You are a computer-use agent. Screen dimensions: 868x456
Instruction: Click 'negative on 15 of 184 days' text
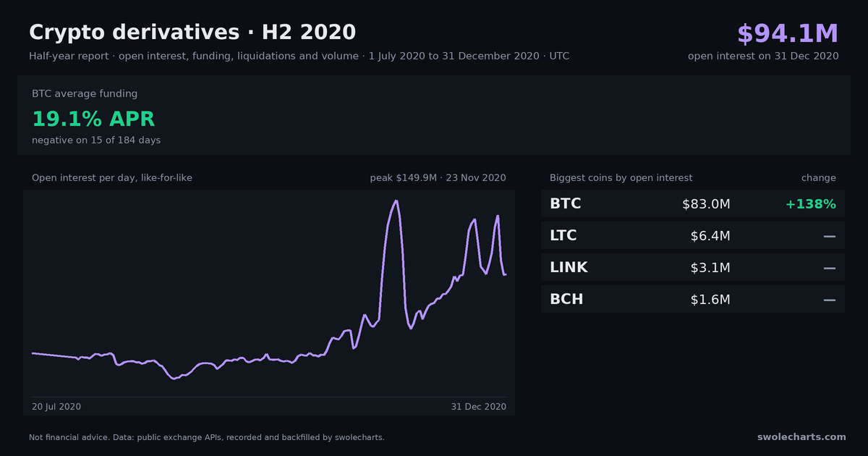click(x=96, y=140)
